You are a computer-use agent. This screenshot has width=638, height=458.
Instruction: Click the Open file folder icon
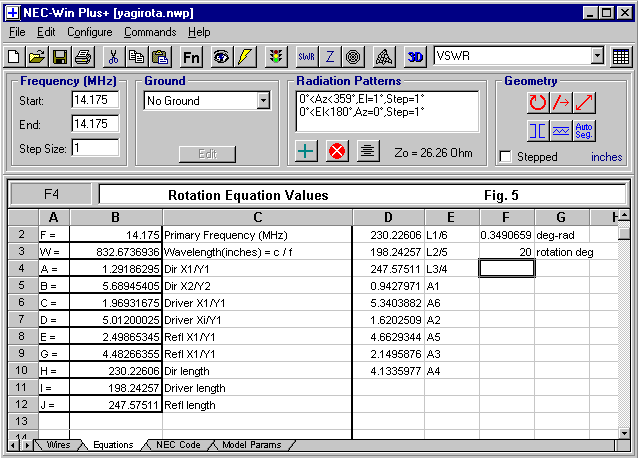pos(36,57)
